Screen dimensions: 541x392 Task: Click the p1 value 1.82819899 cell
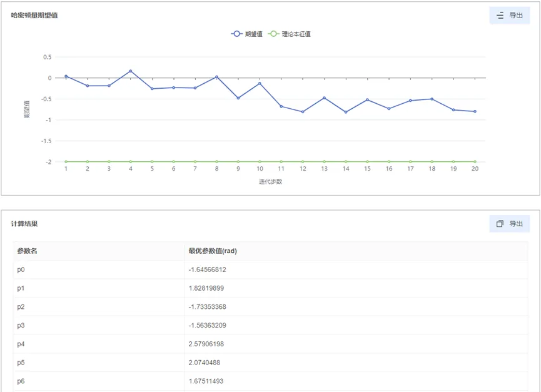(206, 288)
